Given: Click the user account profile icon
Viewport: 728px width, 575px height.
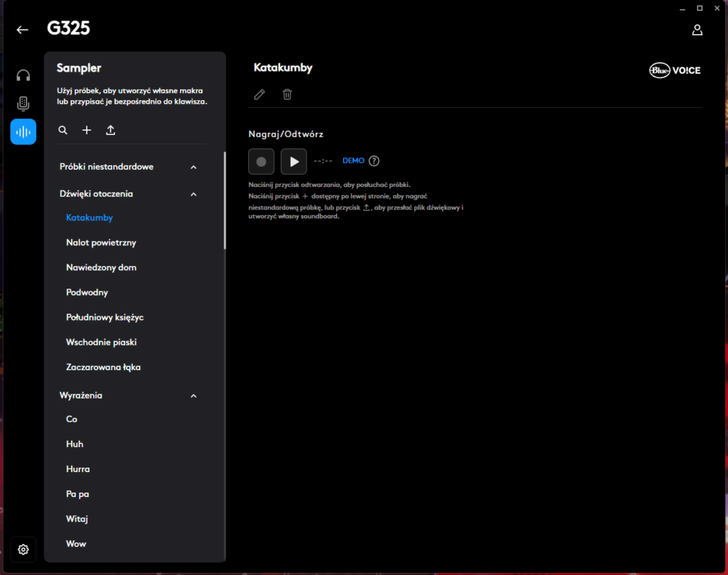Looking at the screenshot, I should pyautogui.click(x=697, y=30).
